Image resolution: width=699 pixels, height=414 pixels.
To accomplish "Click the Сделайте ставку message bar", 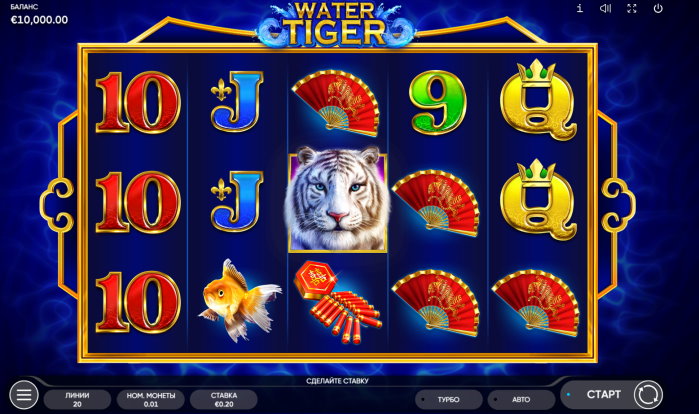I will tap(337, 381).
